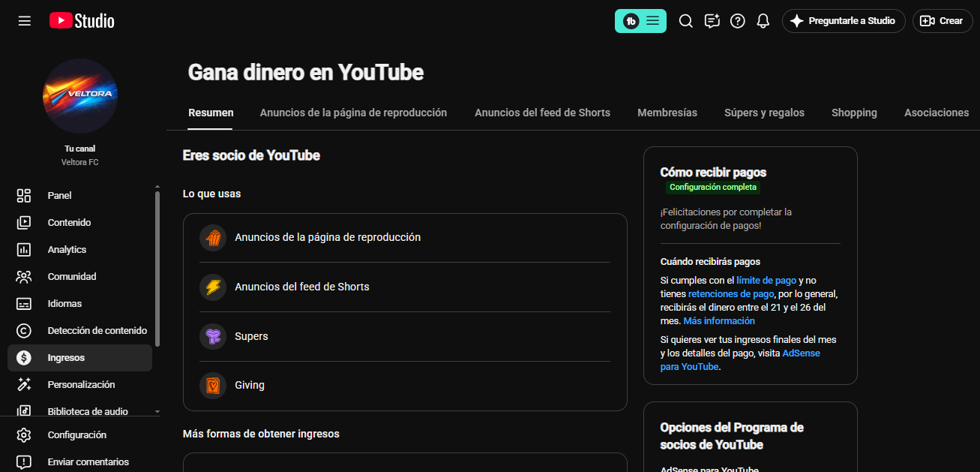Open Personalización in the sidebar
Screen dimensions: 980x472
[x=79, y=385]
